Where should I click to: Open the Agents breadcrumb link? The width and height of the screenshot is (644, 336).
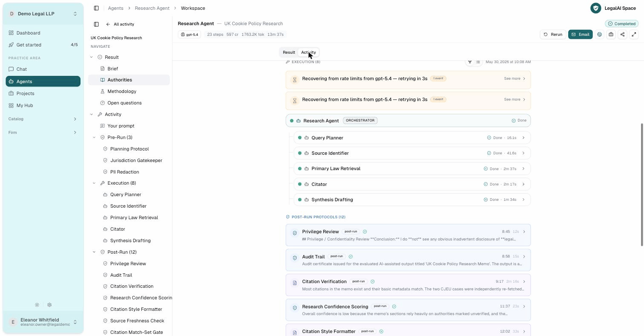click(x=115, y=8)
